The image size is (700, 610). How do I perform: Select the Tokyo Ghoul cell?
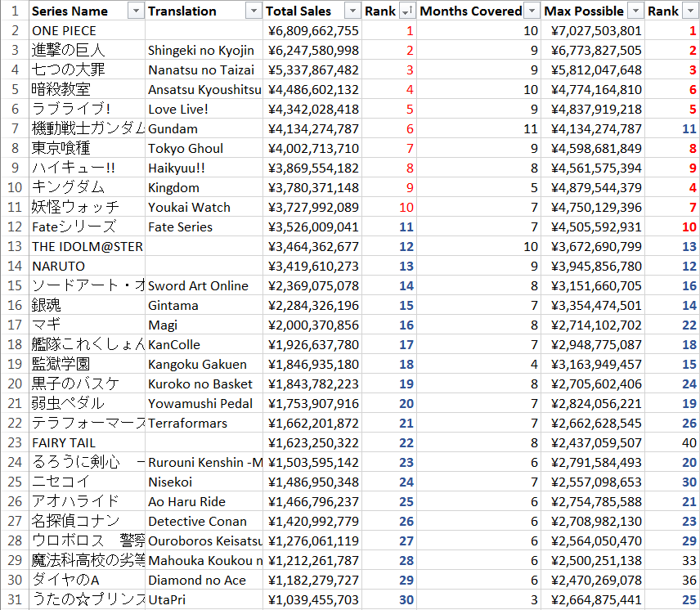(204, 149)
